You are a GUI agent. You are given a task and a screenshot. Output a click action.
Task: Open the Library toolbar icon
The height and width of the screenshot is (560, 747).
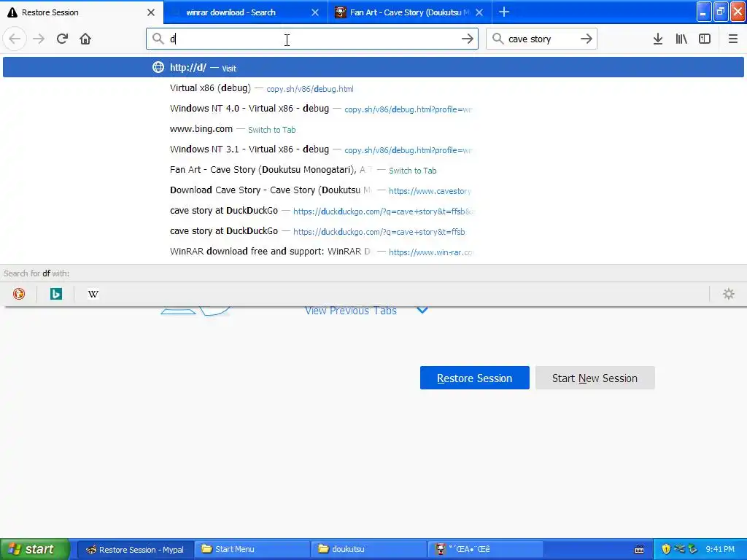(681, 39)
